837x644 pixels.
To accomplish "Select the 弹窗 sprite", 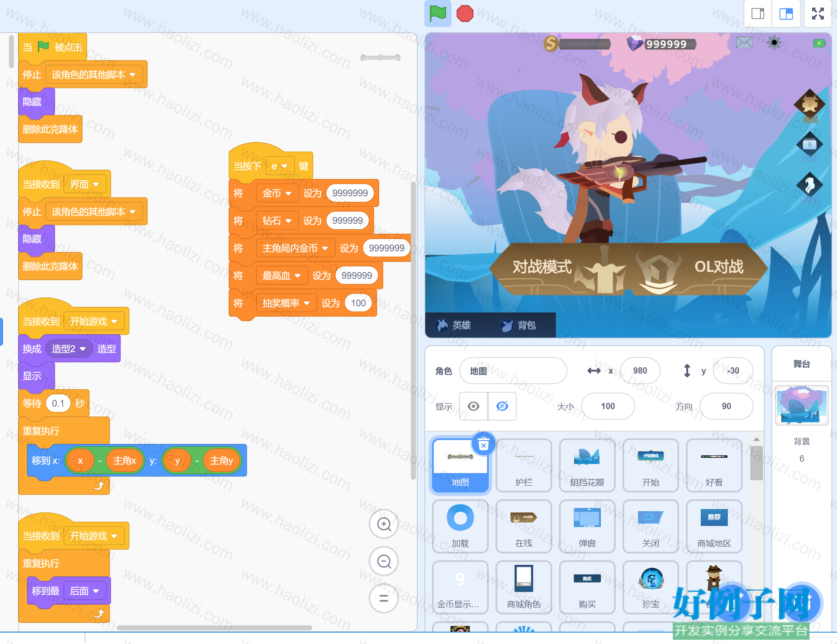I will tap(587, 526).
